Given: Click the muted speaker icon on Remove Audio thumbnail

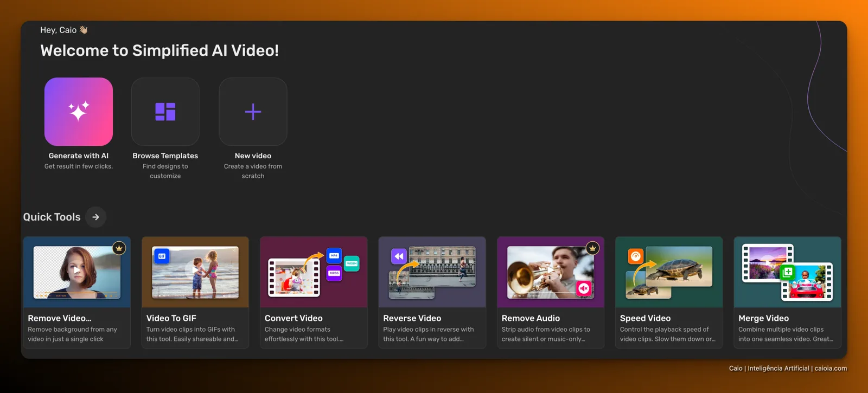Looking at the screenshot, I should click(x=584, y=288).
